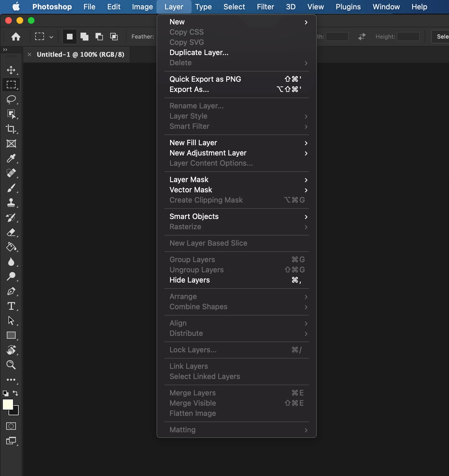Image resolution: width=449 pixels, height=476 pixels.
Task: Enable Intersect with Selection mode
Action: coord(114,37)
